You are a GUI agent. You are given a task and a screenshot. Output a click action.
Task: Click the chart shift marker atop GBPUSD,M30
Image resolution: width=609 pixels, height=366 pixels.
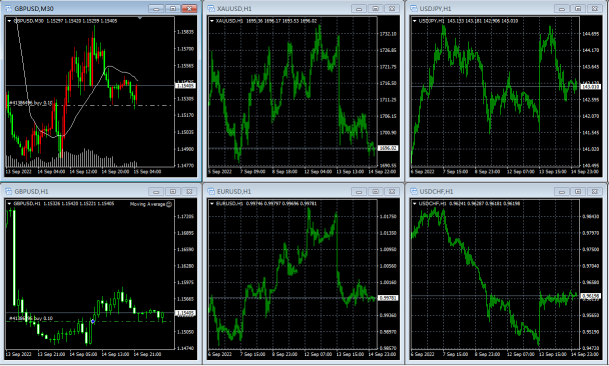click(140, 18)
